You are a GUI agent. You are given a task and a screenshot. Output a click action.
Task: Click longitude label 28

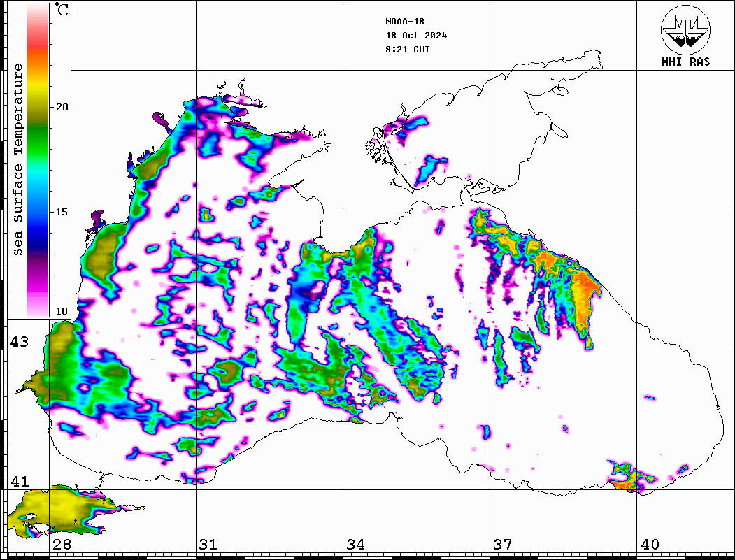click(62, 544)
